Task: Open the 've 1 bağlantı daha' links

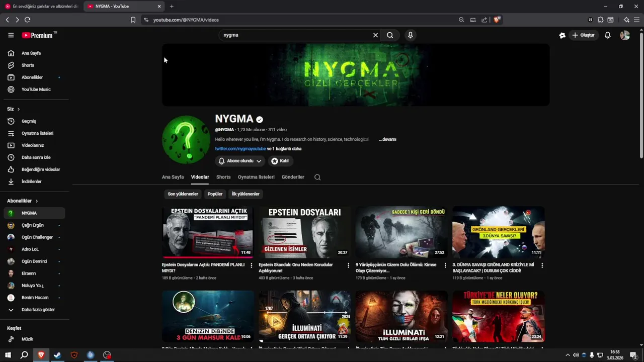Action: [x=284, y=149]
